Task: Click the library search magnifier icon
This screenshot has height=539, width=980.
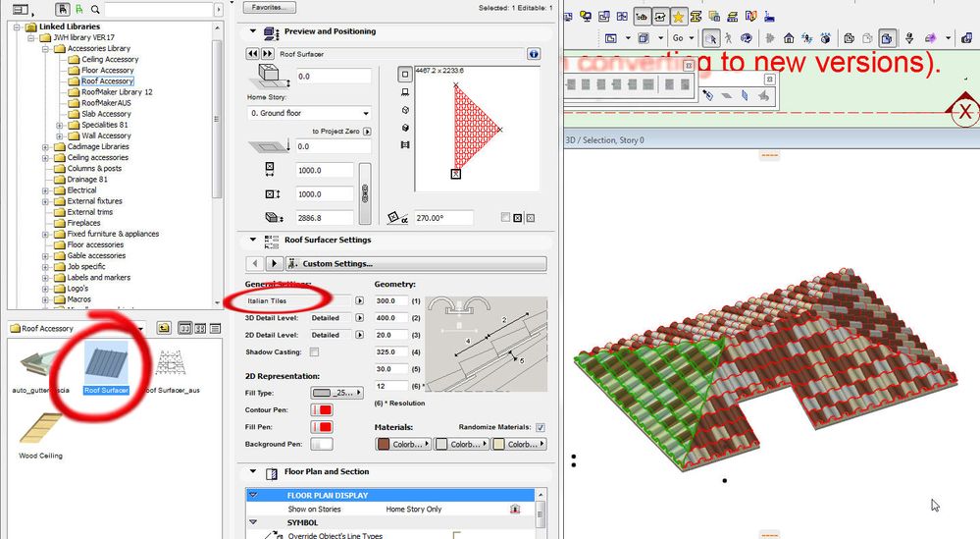Action: point(95,10)
